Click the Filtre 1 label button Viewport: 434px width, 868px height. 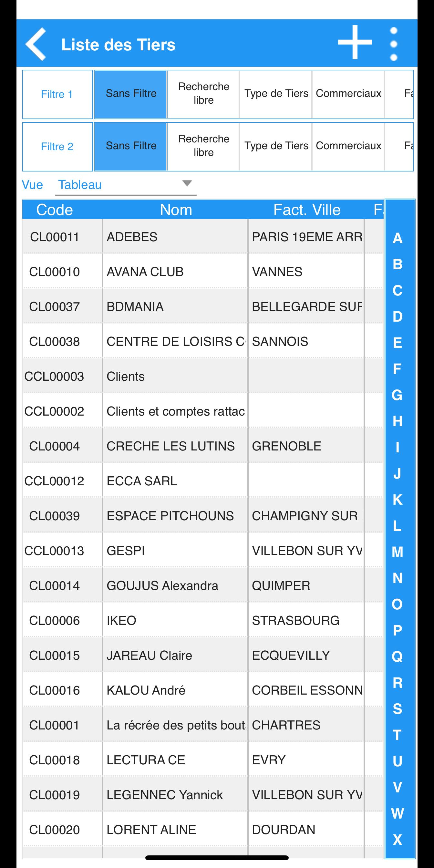[x=57, y=94]
